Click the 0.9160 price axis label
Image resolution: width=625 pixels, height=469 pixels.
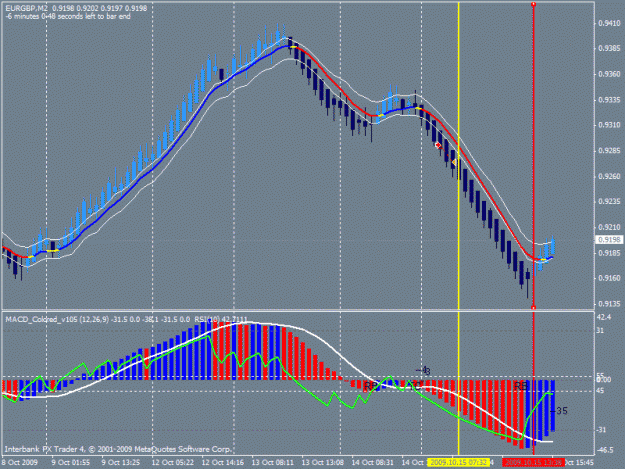[x=609, y=278]
